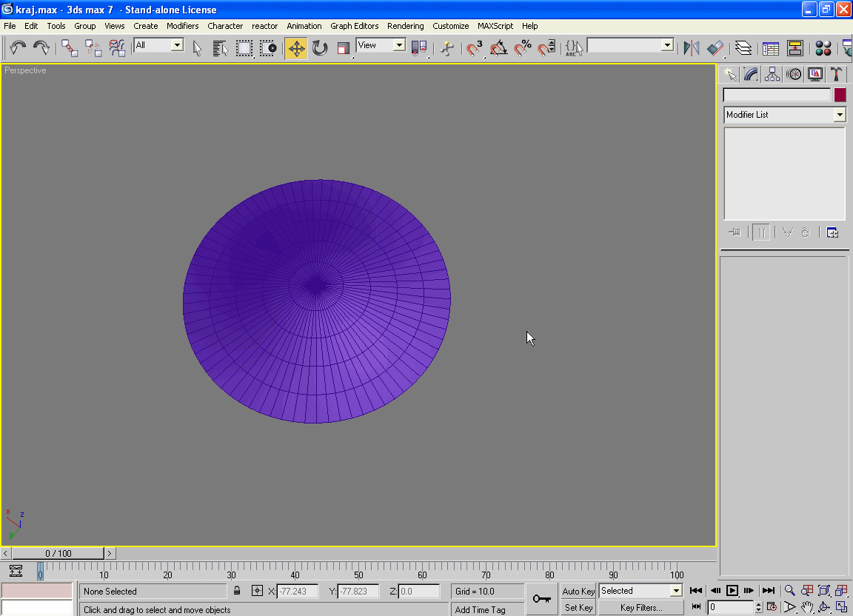Viewport: 853px width, 616px height.
Task: Open the Material Editor (colored spheres icon)
Action: pos(823,49)
